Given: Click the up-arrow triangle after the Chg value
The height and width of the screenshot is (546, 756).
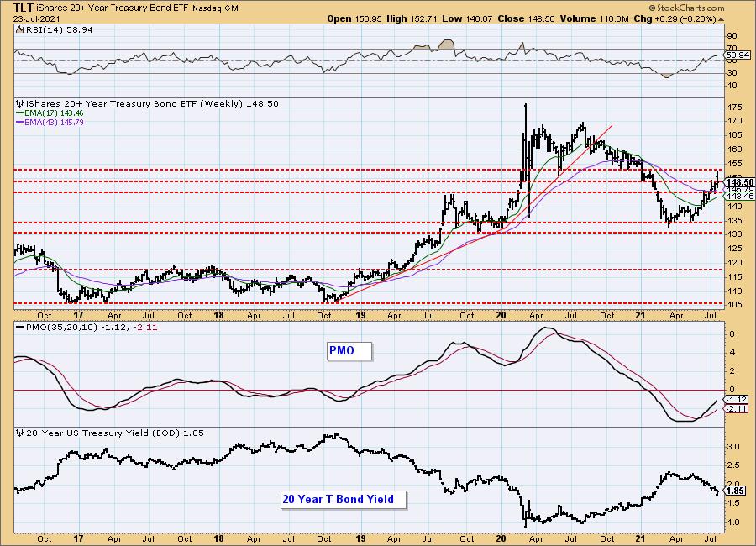Looking at the screenshot, I should (x=721, y=19).
